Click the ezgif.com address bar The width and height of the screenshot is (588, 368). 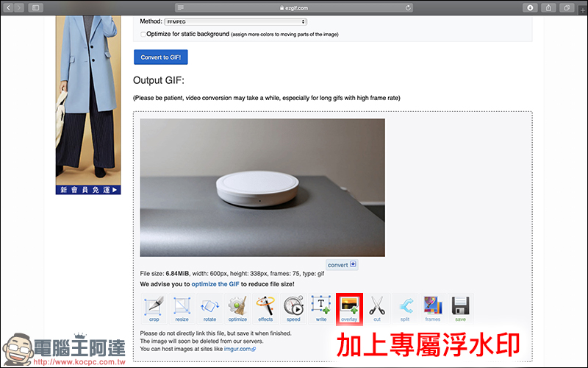click(x=294, y=7)
